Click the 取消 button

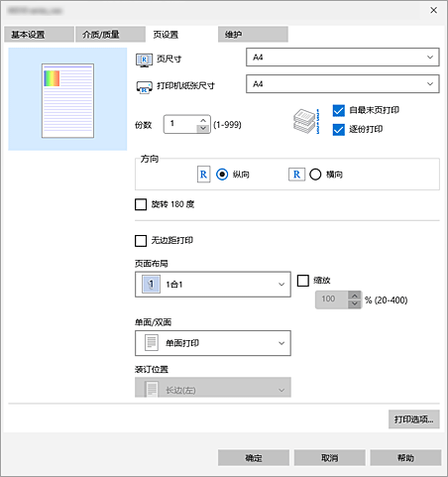(x=330, y=458)
